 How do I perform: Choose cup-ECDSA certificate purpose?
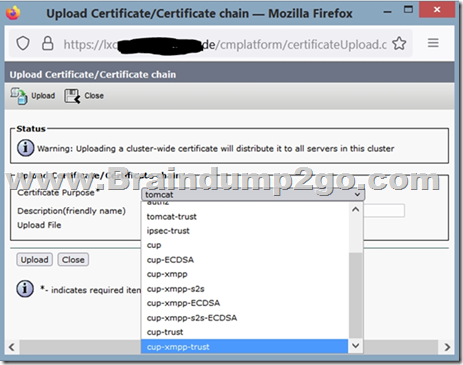(x=245, y=260)
